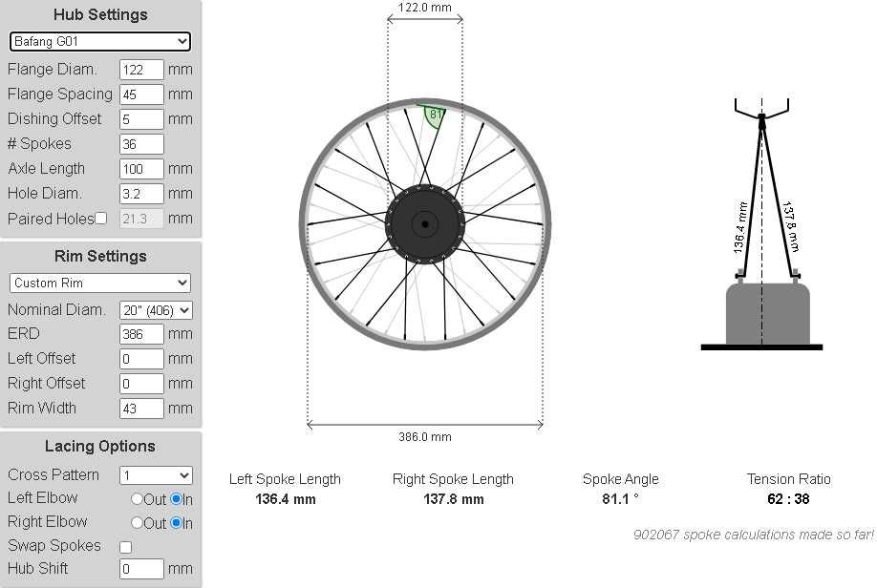Click the rim Right Offset input field
Viewport: 877px width, 588px height.
point(141,384)
